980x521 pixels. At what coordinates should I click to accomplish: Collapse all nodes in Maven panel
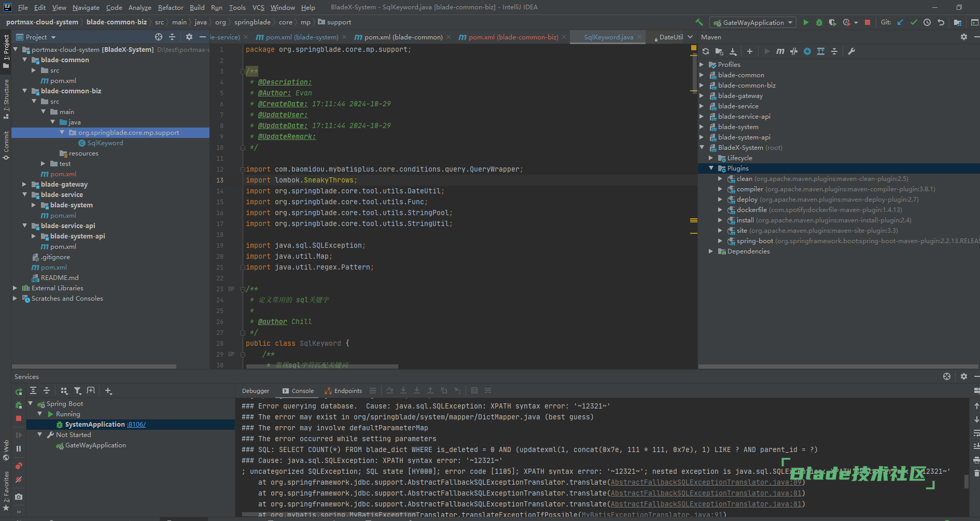pos(834,51)
